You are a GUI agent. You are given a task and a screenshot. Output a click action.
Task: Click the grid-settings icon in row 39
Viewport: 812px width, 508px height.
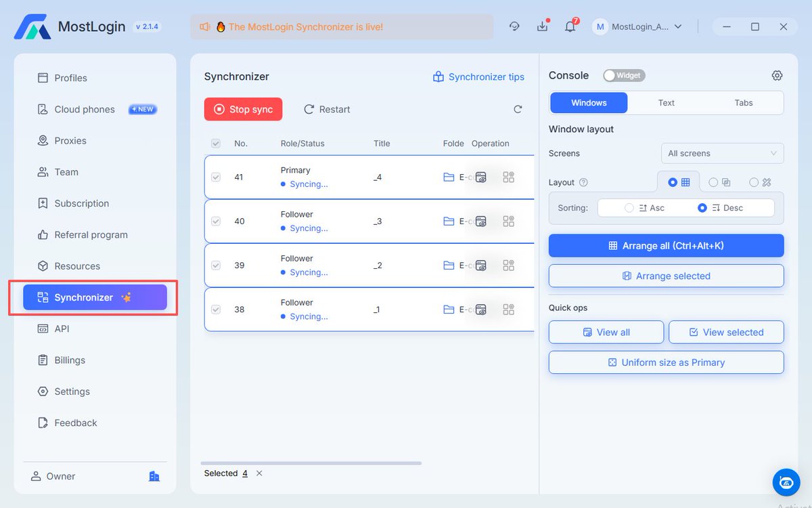[x=509, y=265]
